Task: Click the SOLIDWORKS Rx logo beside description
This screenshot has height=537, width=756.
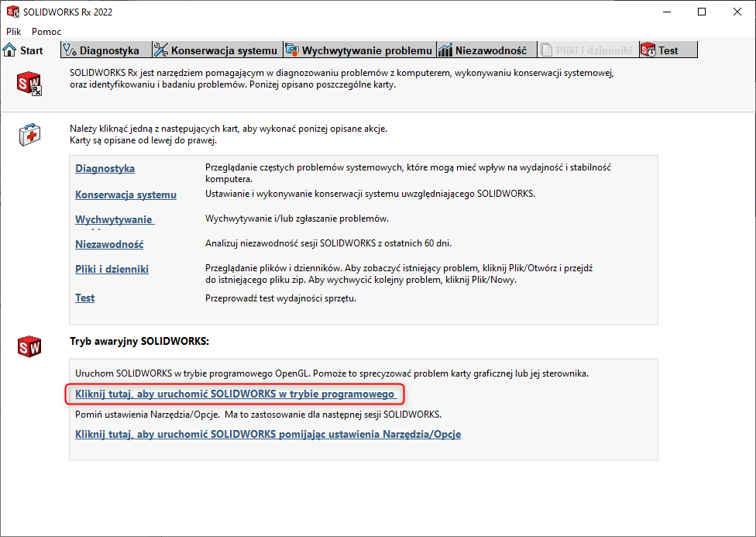Action: click(x=29, y=83)
